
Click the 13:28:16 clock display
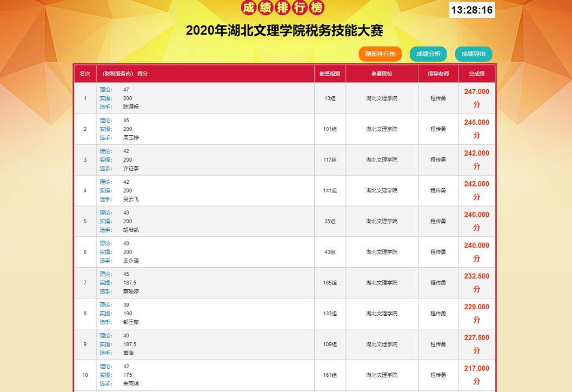pos(471,10)
